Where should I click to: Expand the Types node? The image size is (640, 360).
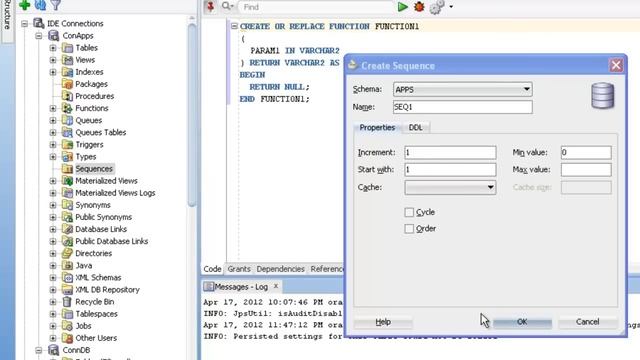pyautogui.click(x=53, y=157)
